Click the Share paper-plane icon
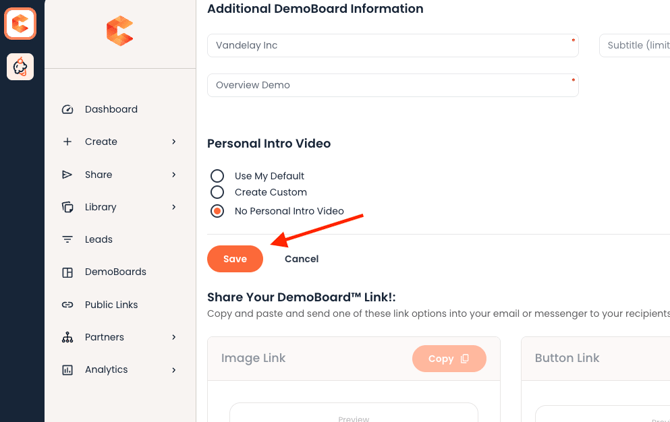The width and height of the screenshot is (670, 422). [x=67, y=175]
